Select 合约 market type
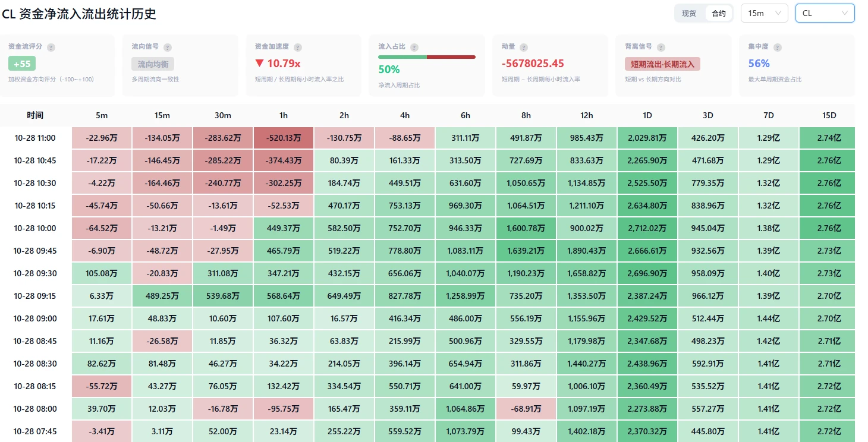Screen dimensions: 868x442 (x=719, y=13)
